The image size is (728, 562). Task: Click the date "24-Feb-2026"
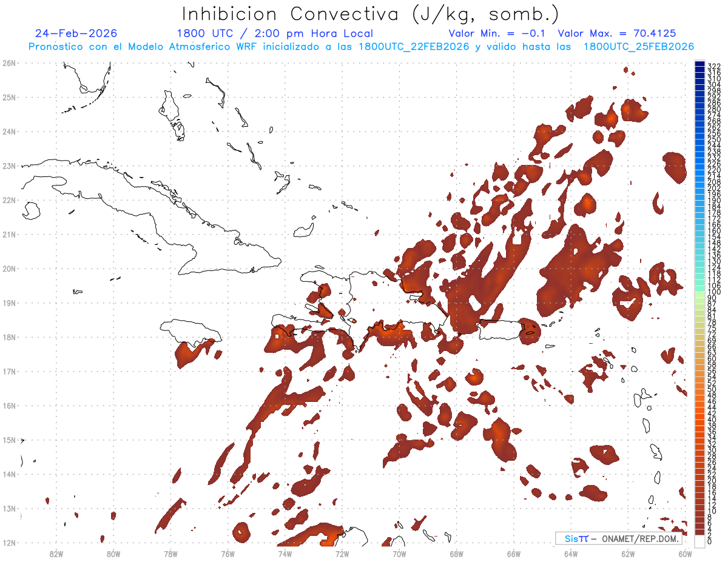pos(76,33)
